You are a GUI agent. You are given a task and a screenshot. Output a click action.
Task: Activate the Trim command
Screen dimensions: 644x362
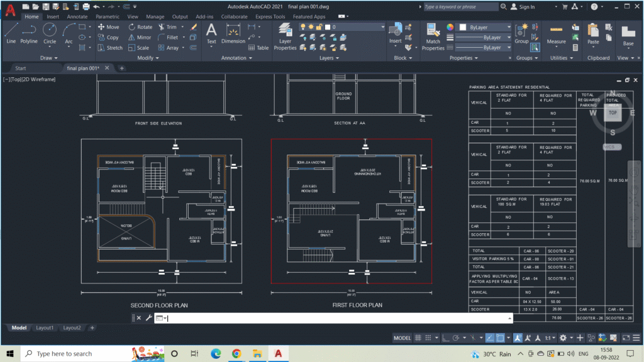pos(167,27)
